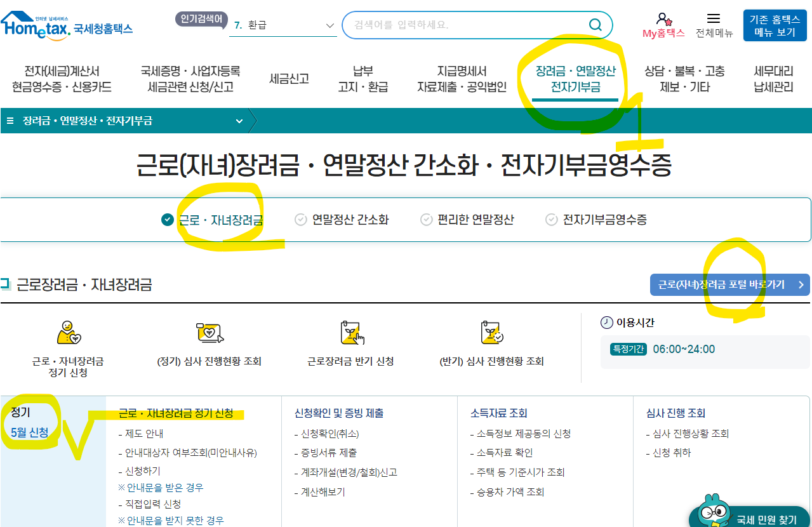
Task: Open (정기) 심사 진행현황 조회 icon
Action: (x=210, y=333)
